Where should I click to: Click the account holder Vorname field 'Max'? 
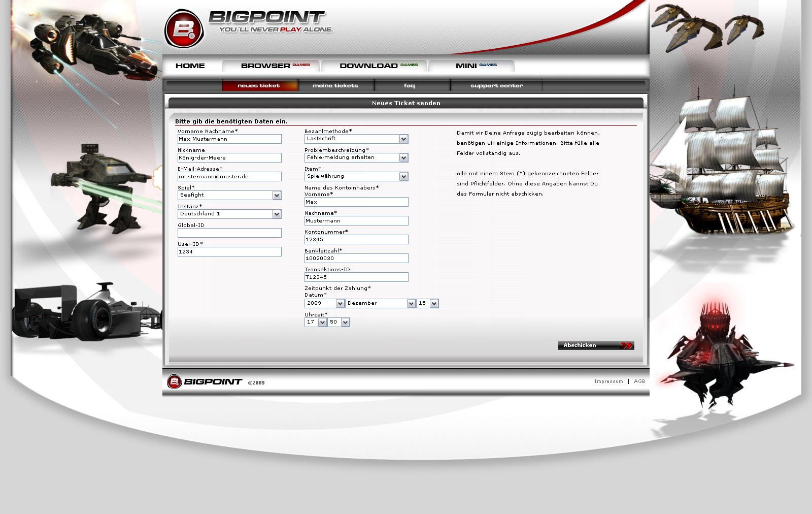click(356, 202)
